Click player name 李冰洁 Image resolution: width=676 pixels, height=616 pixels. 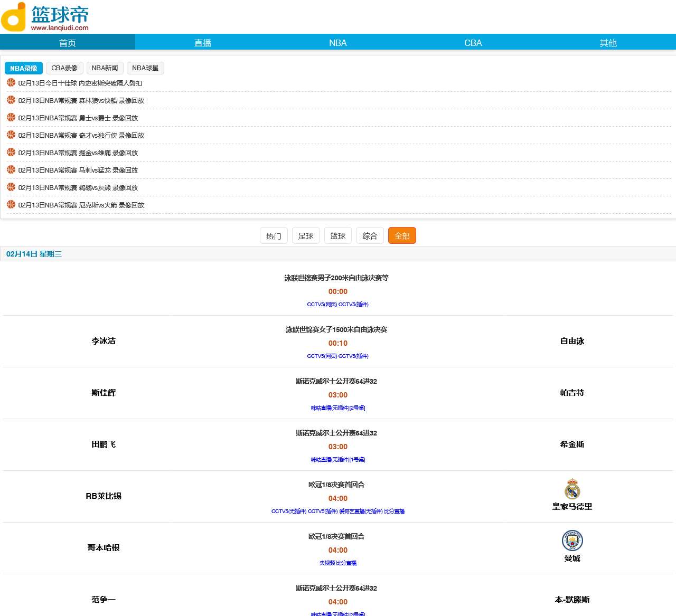pos(104,340)
